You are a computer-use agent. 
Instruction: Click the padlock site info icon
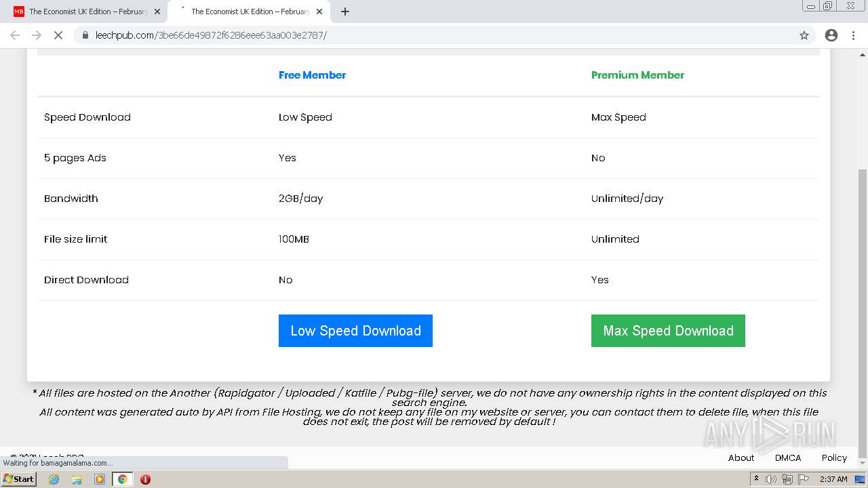[x=85, y=35]
